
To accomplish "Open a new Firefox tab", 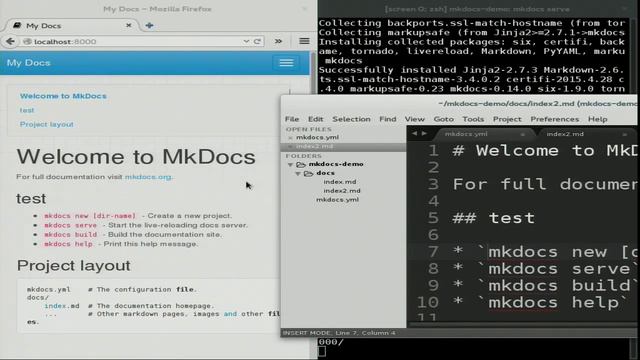I will point(149,25).
